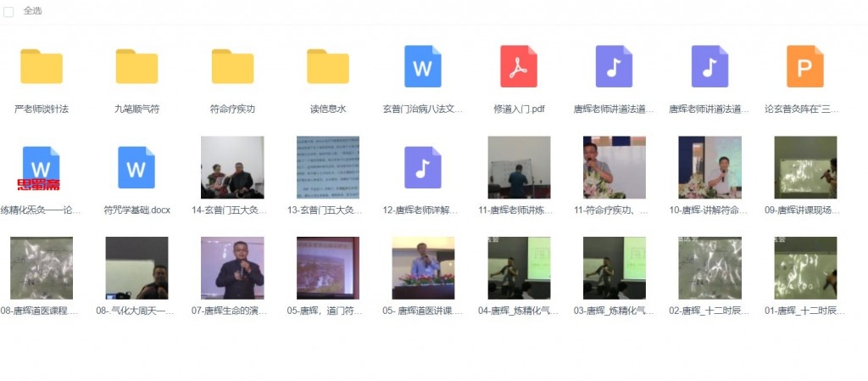This screenshot has width=868, height=381.
Task: Open the 05-唐辉，道门符 thumbnail
Action: (x=328, y=268)
